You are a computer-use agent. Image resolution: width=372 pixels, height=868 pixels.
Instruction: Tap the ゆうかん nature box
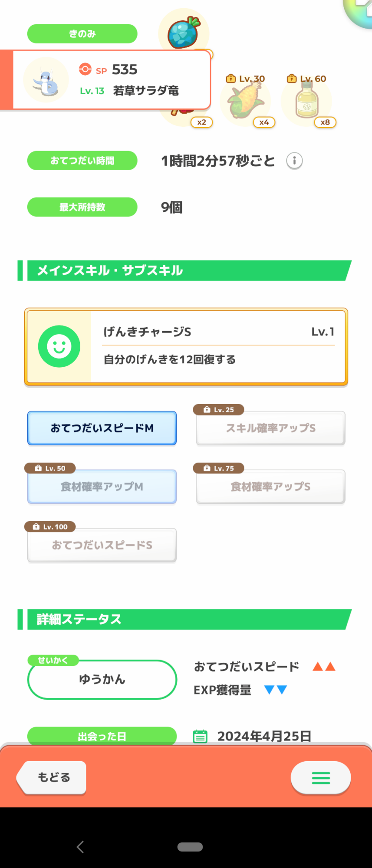102,679
